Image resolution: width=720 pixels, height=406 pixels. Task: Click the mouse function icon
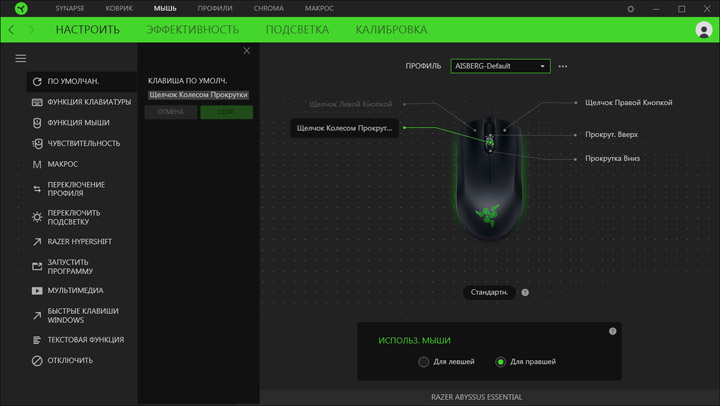point(37,123)
